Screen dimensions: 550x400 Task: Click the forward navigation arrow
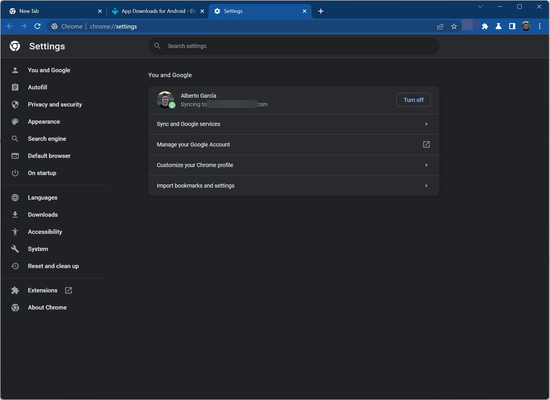point(24,26)
